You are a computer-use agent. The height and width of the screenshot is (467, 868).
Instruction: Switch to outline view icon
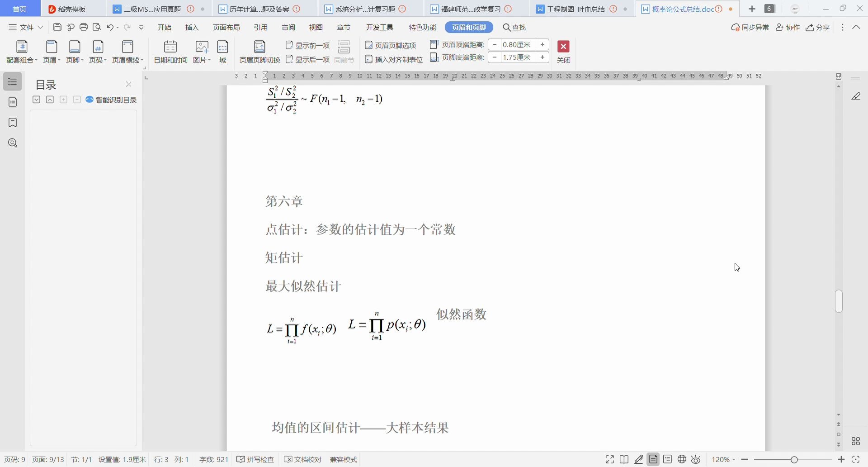click(668, 460)
